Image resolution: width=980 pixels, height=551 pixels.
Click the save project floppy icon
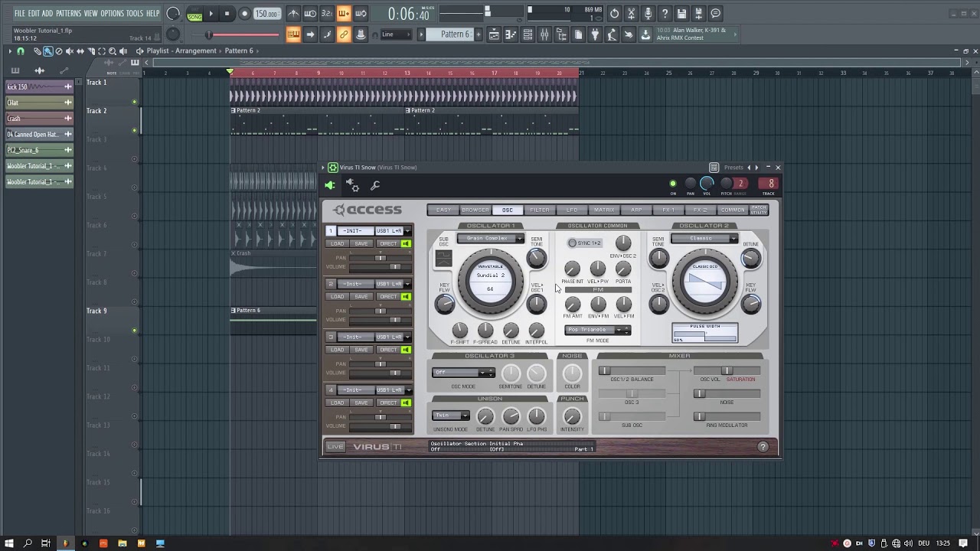(x=681, y=13)
